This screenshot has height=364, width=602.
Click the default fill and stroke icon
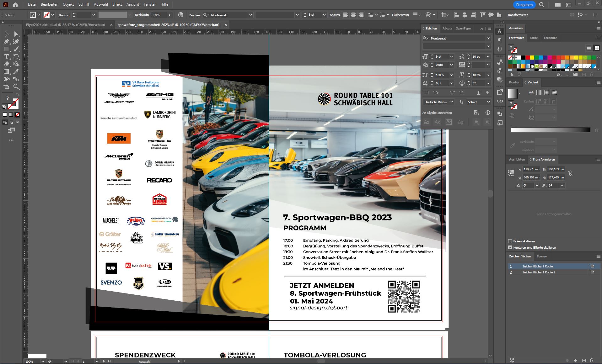pyautogui.click(x=4, y=107)
